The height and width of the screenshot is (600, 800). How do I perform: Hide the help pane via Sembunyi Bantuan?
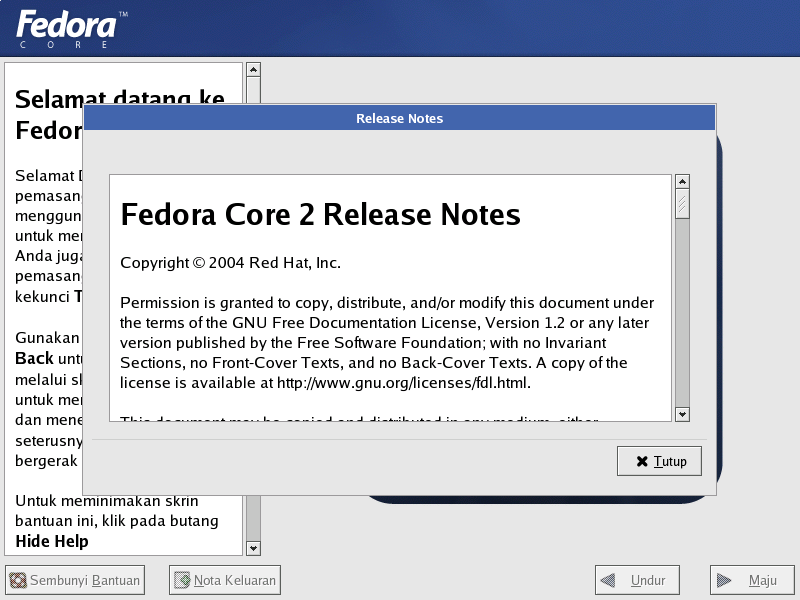pyautogui.click(x=85, y=580)
